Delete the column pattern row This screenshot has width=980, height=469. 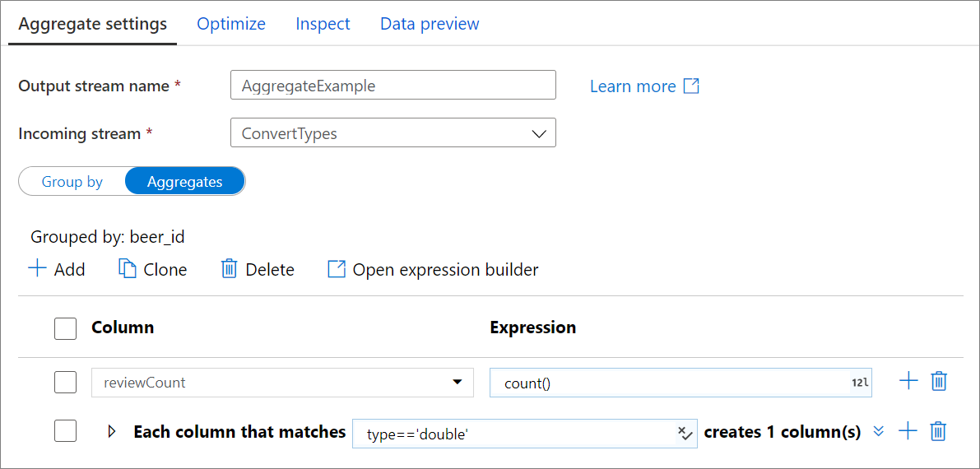click(938, 431)
